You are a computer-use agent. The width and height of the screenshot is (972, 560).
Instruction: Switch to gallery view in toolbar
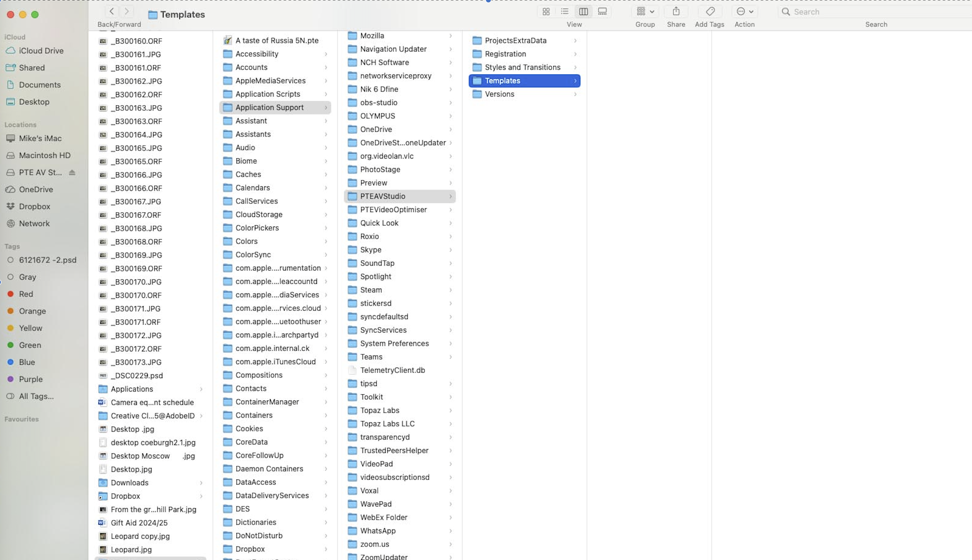(602, 12)
